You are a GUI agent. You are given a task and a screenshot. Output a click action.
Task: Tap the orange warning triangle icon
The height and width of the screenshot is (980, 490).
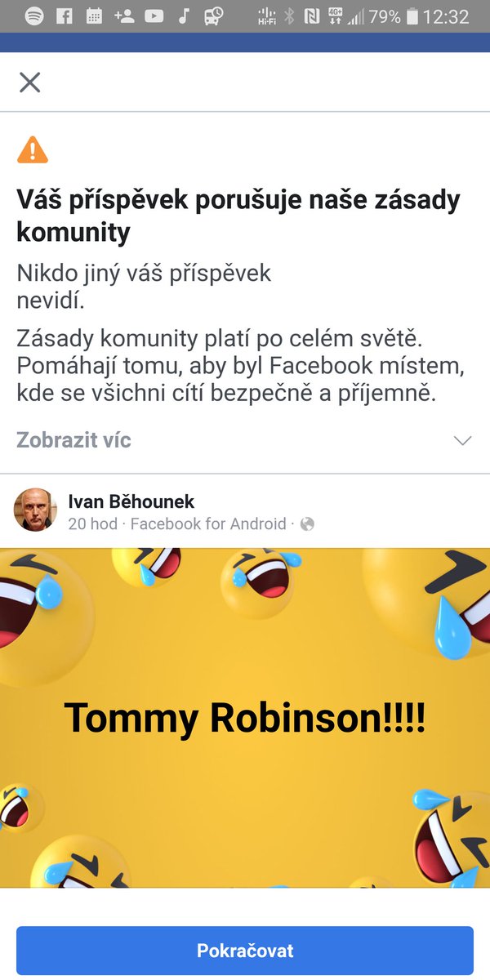pyautogui.click(x=33, y=149)
